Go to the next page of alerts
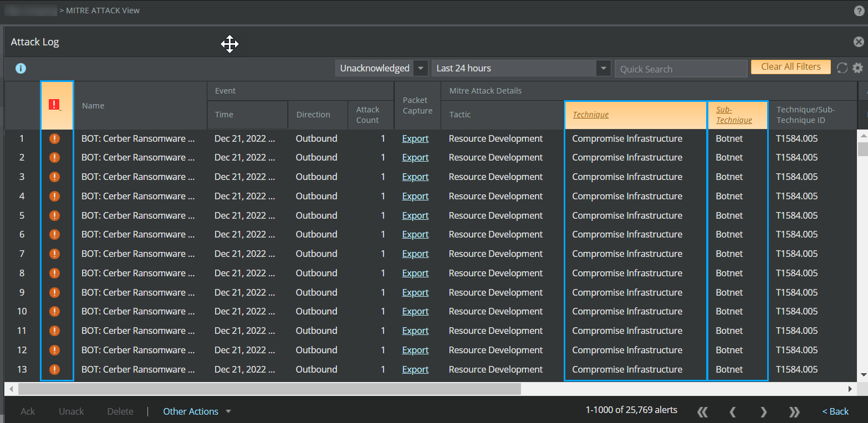868x423 pixels. [x=764, y=411]
